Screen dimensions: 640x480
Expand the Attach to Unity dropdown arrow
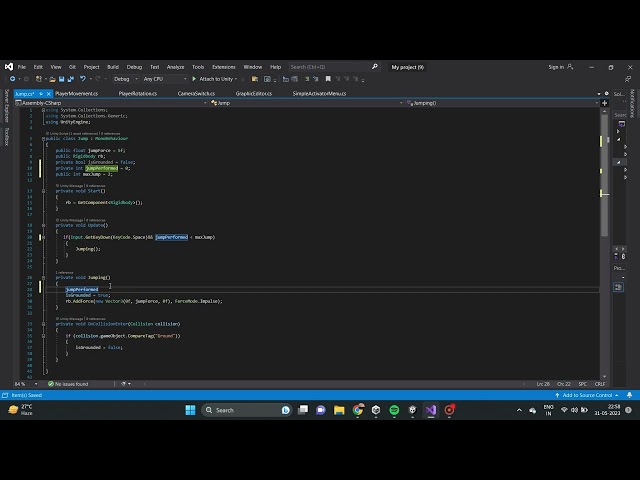(236, 79)
